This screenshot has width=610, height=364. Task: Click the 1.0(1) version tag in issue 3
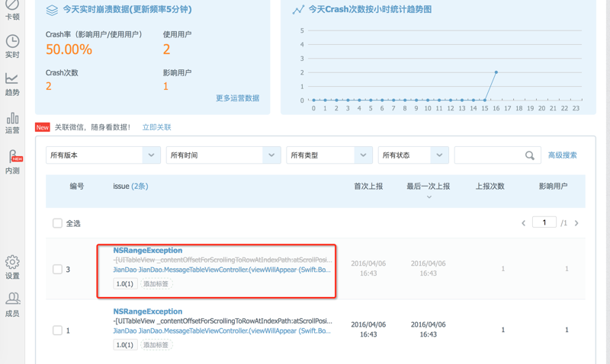(125, 283)
